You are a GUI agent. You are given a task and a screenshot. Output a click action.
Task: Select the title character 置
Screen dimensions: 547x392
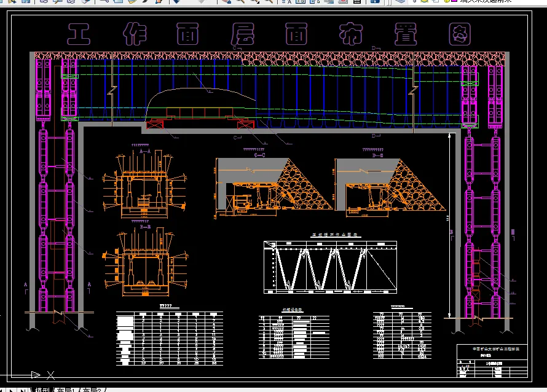click(406, 34)
